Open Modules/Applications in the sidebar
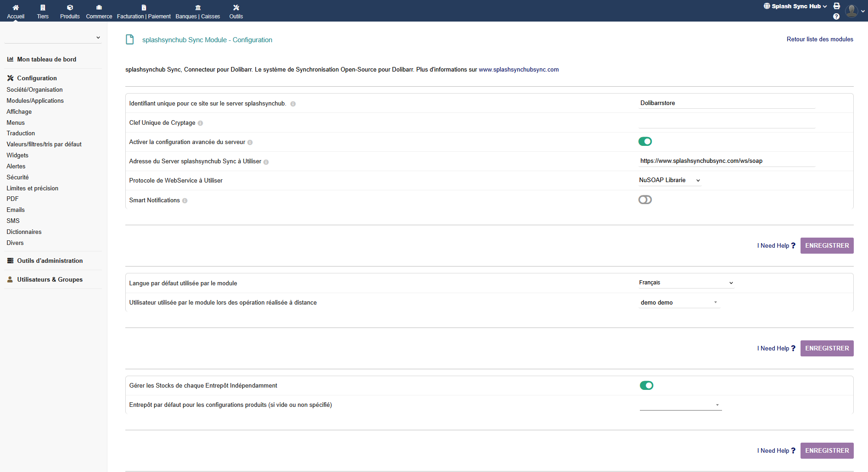 (x=35, y=100)
